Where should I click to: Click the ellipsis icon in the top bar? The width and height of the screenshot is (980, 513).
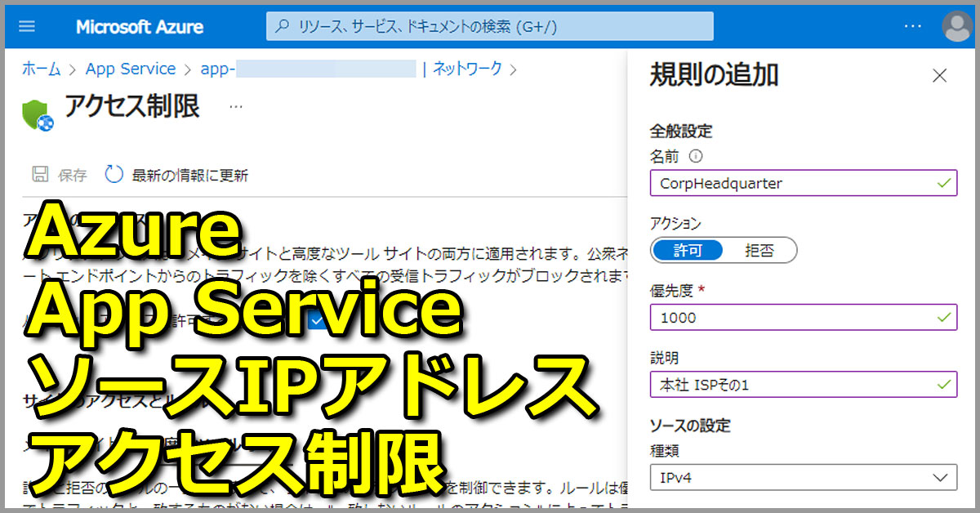coord(912,25)
